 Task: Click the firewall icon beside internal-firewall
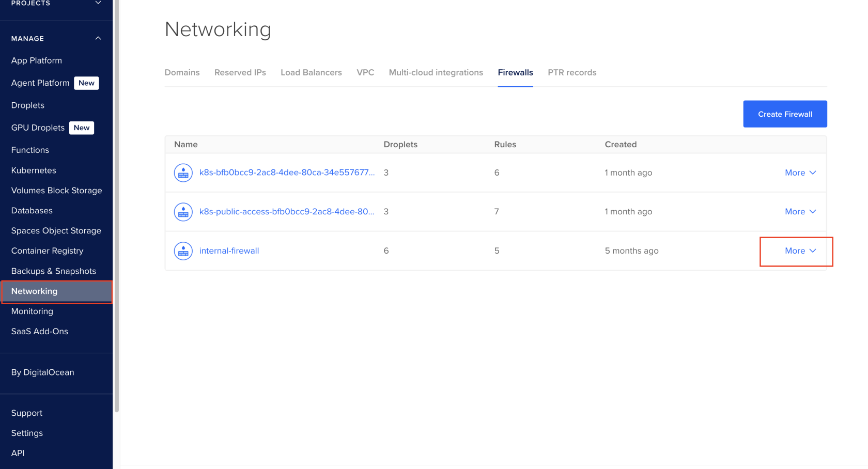[183, 251]
